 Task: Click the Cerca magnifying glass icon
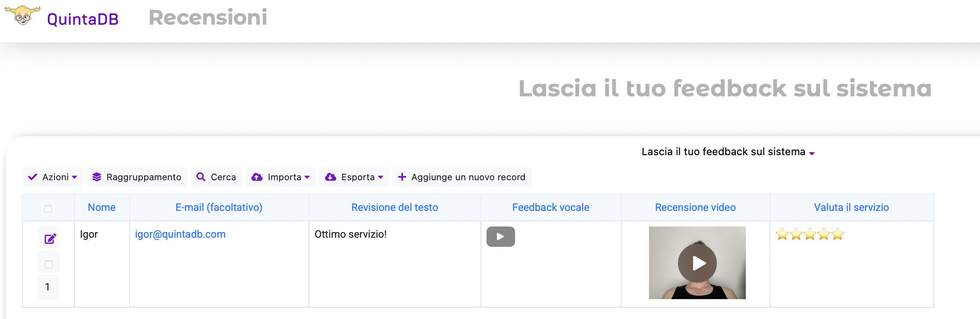[x=201, y=177]
